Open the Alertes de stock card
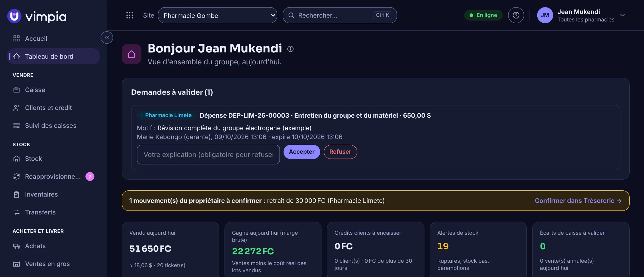This screenshot has height=277, width=644. pos(478,250)
